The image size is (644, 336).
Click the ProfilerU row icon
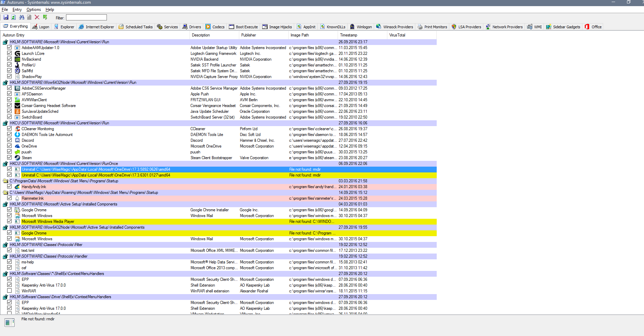pos(17,65)
